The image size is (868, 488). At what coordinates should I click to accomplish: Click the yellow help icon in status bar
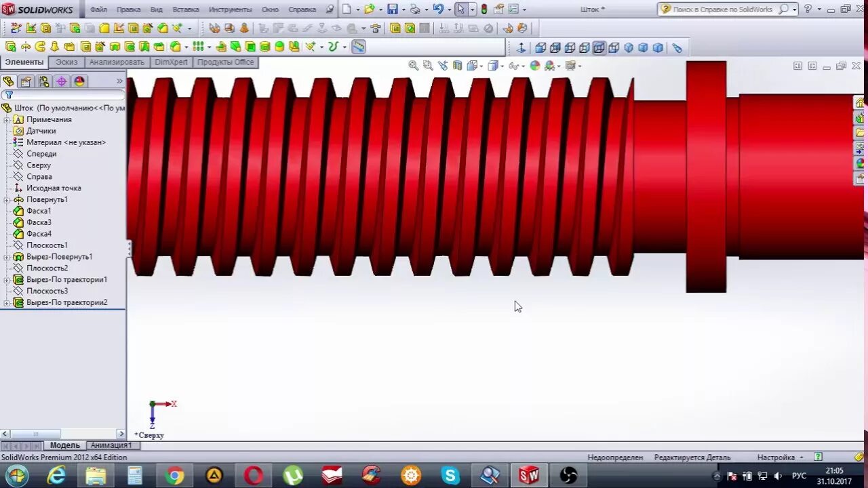click(860, 457)
